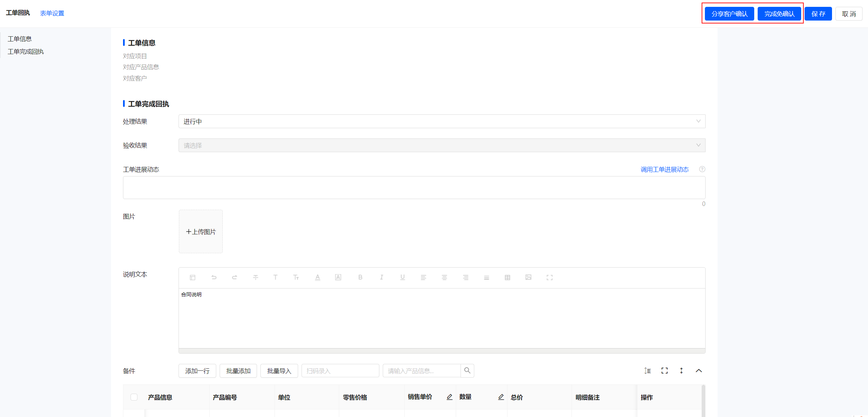The height and width of the screenshot is (417, 868).
Task: Open the font size Tт icon
Action: 296,278
